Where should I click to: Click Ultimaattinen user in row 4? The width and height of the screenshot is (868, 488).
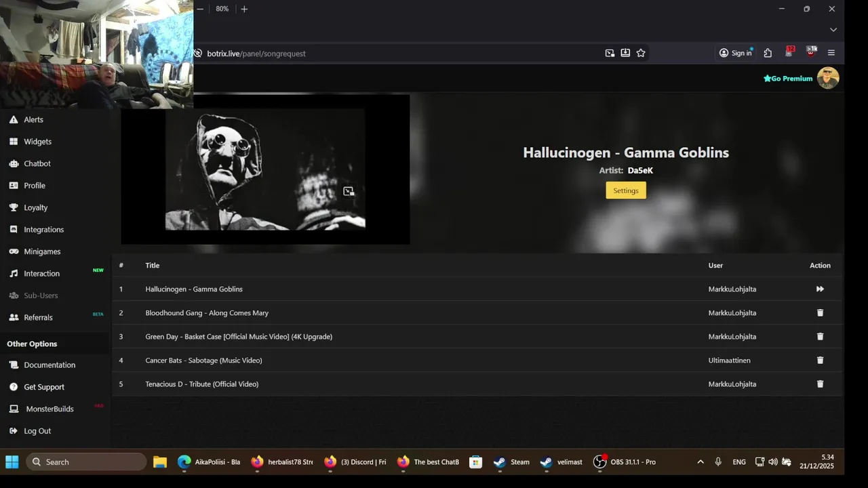tap(730, 361)
